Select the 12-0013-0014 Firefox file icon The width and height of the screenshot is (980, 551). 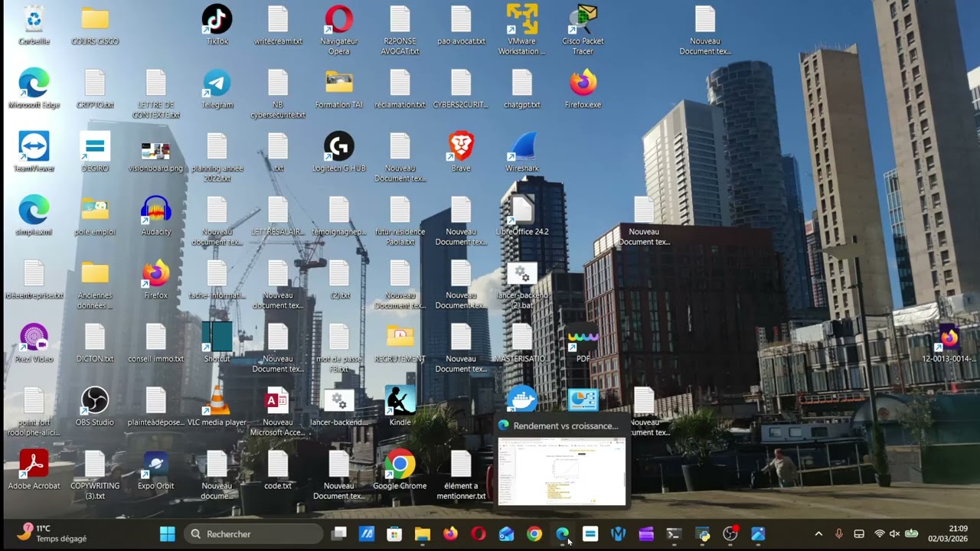click(949, 342)
